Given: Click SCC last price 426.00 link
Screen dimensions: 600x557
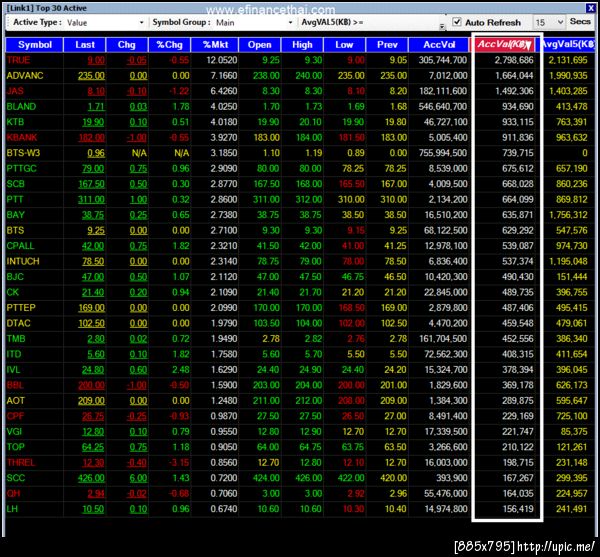Looking at the screenshot, I should pos(91,478).
